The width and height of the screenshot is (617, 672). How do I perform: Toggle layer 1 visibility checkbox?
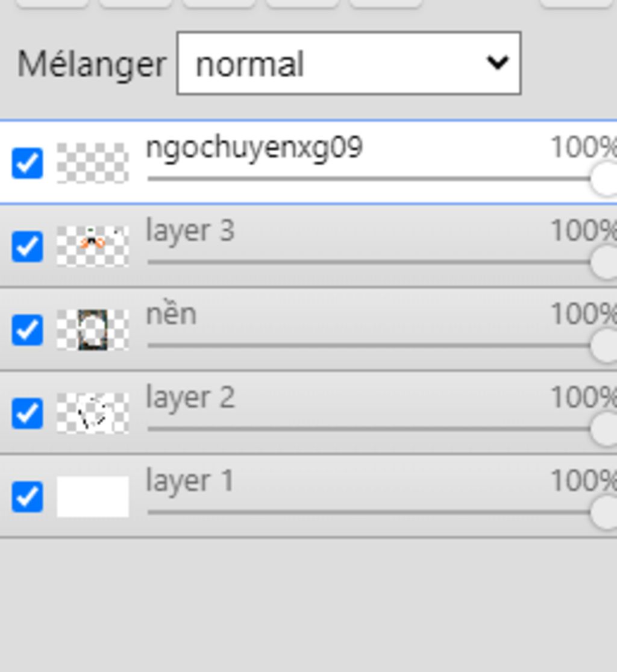pyautogui.click(x=28, y=497)
